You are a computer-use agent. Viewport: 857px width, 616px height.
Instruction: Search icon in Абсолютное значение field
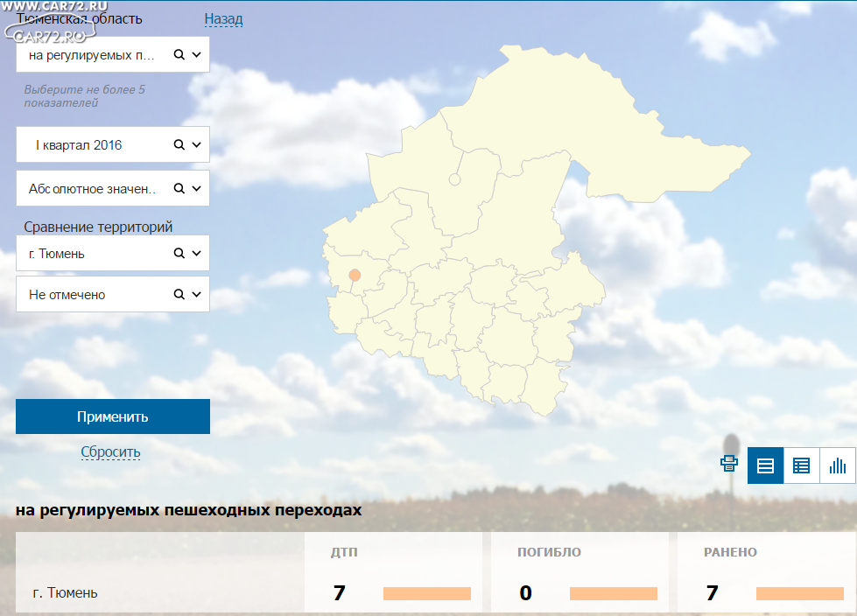179,188
